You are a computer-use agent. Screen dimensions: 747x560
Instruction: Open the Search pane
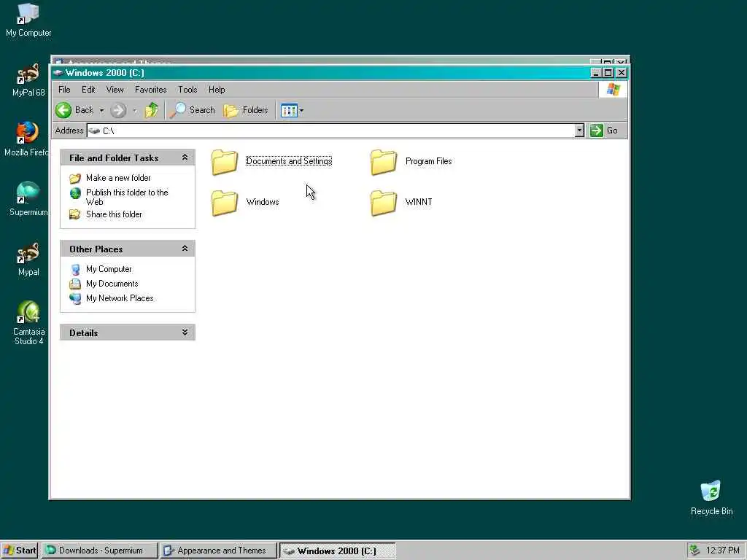tap(193, 110)
